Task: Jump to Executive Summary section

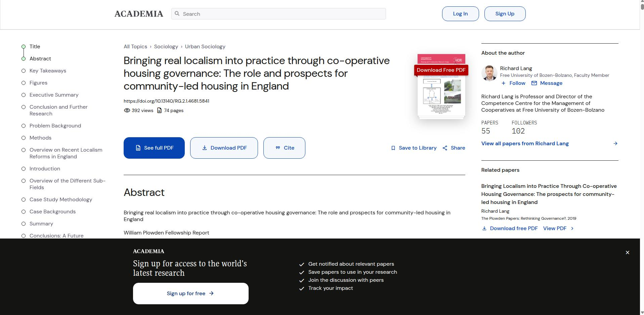Action: pyautogui.click(x=54, y=95)
